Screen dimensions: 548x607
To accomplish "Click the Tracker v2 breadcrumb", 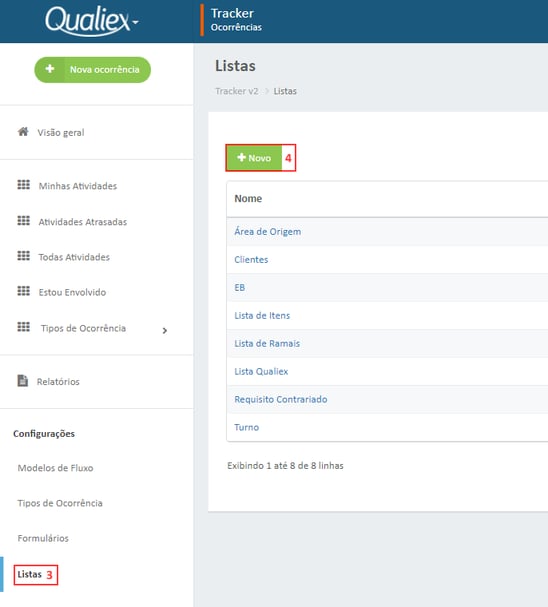I will click(x=236, y=91).
